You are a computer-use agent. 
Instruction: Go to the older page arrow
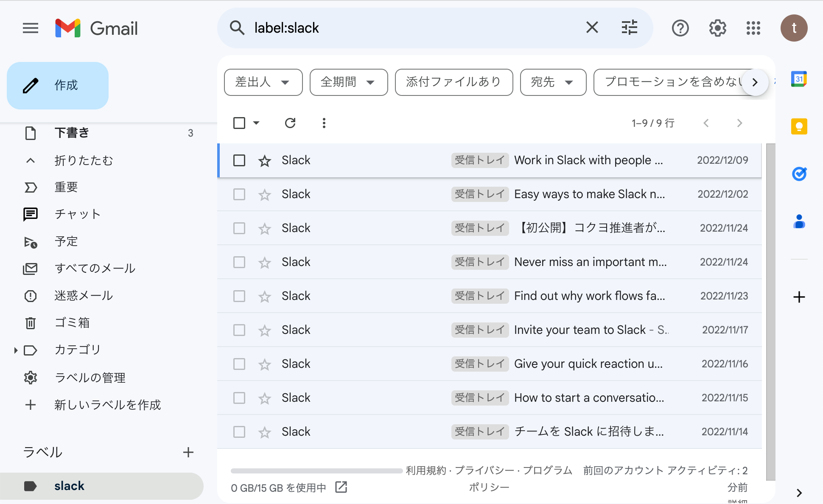click(x=739, y=123)
